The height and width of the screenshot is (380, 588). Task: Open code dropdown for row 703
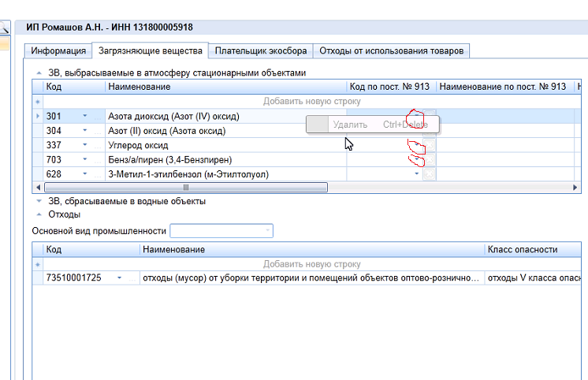85,160
